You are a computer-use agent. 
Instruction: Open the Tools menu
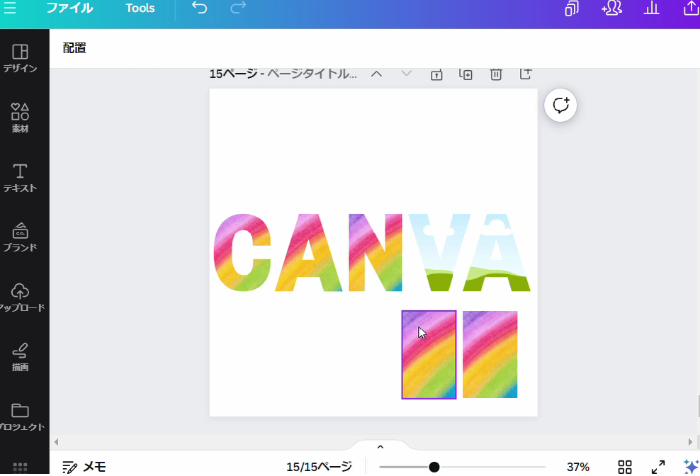(x=140, y=8)
